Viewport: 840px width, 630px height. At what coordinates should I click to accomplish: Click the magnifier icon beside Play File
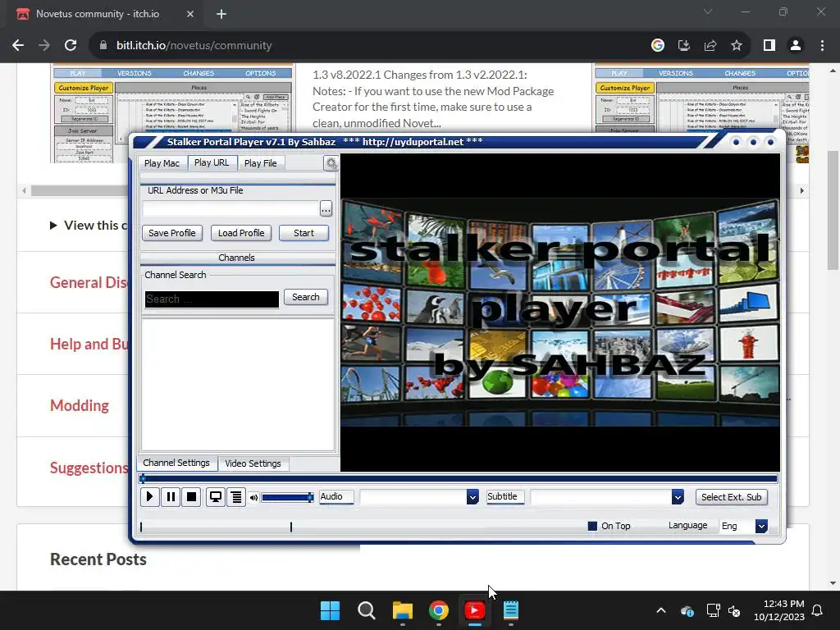click(x=331, y=163)
